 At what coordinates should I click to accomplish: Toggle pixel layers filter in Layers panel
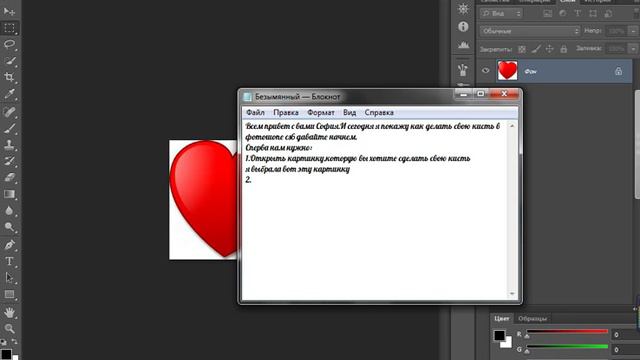(x=547, y=13)
